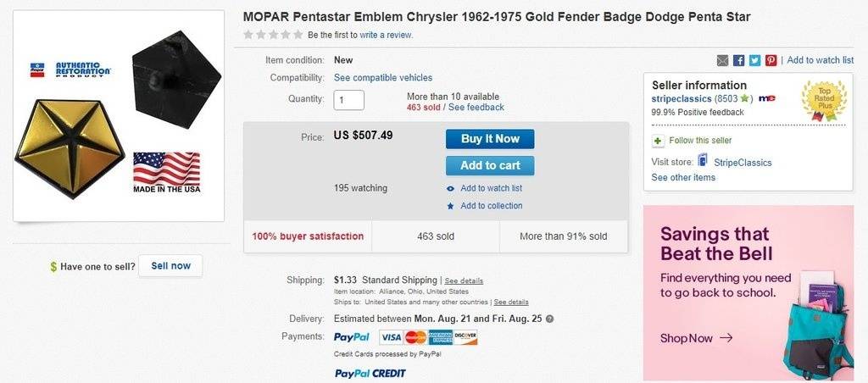This screenshot has width=868, height=383.
Task: Click the Top Rated Plus badge
Action: [x=824, y=101]
